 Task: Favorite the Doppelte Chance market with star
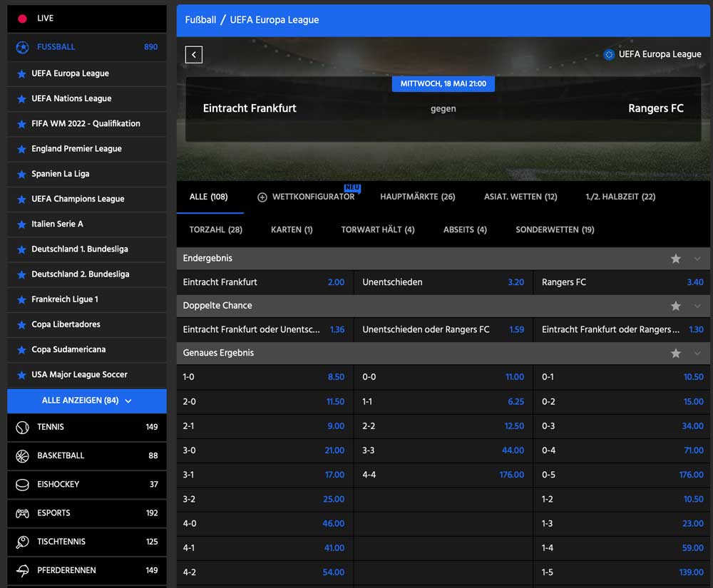676,306
